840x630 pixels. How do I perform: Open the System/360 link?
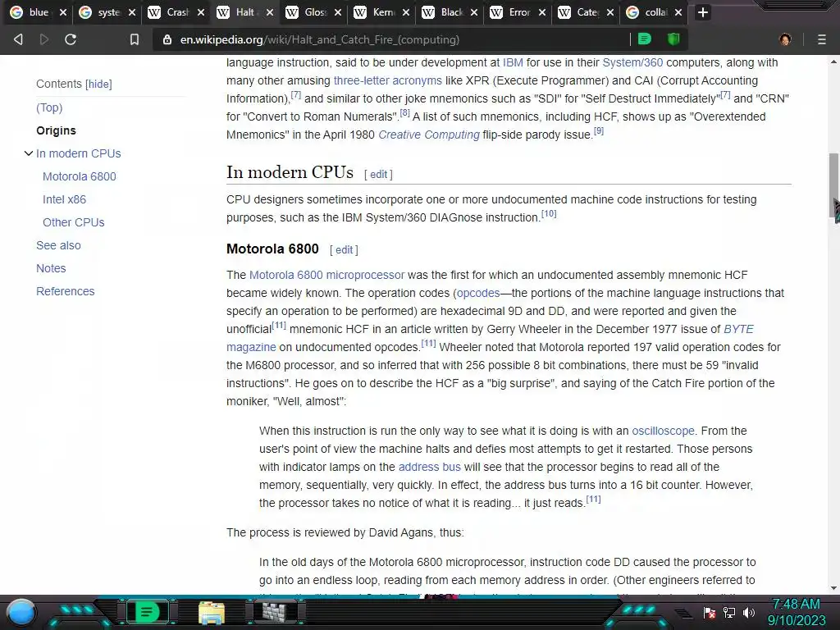(x=632, y=62)
